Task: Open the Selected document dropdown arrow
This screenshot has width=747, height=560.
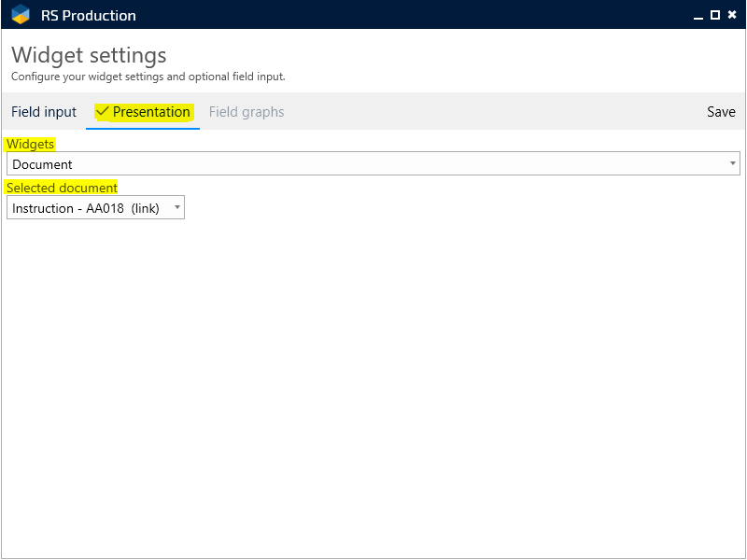Action: (177, 207)
